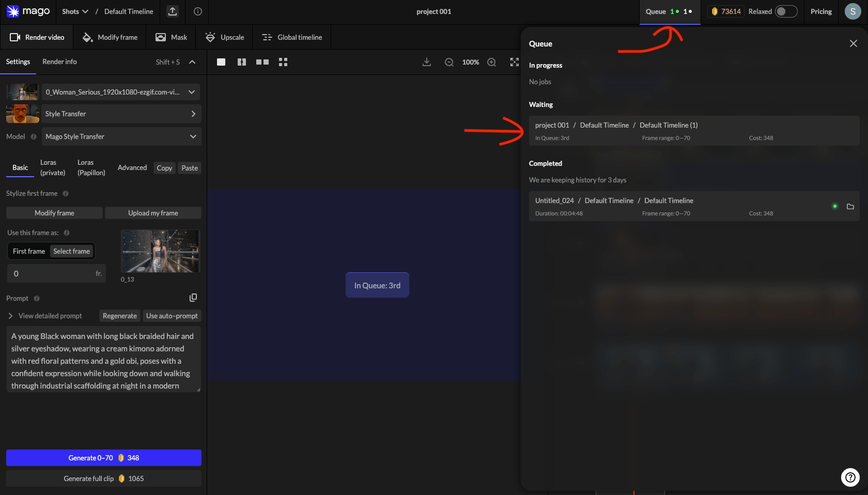Screen dimensions: 868x495
Task: Open the Mago Style Transfer model dropdown
Action: point(121,136)
